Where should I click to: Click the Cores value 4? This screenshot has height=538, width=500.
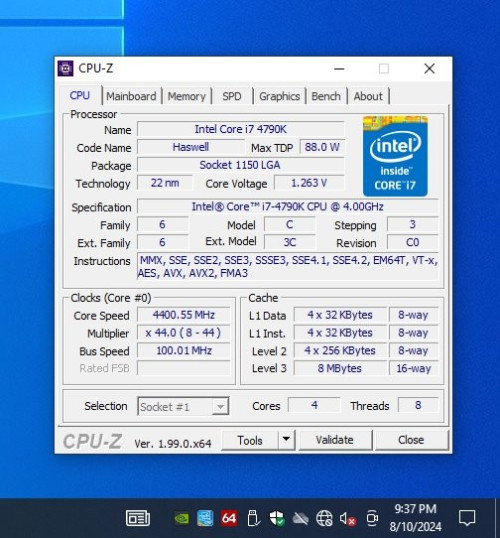(314, 405)
